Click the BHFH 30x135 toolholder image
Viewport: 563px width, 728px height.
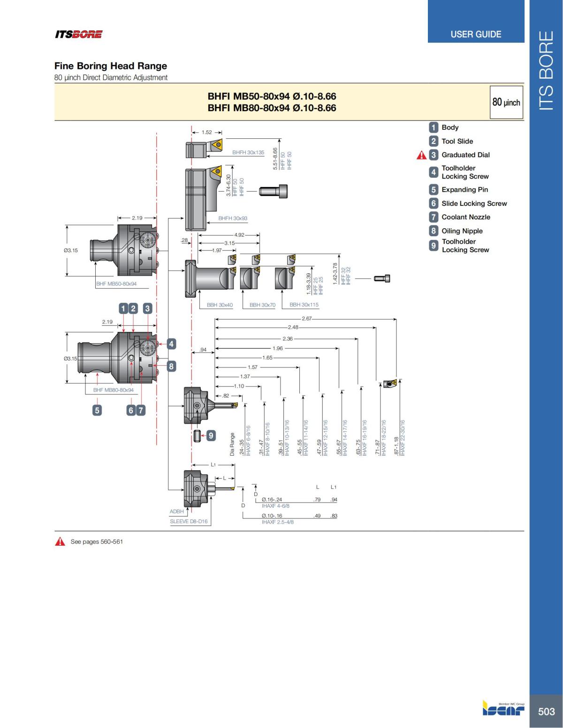pos(204,149)
